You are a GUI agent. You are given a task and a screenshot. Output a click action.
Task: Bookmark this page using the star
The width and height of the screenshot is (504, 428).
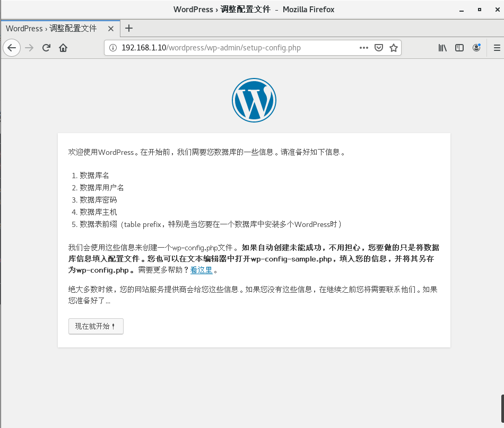point(394,48)
